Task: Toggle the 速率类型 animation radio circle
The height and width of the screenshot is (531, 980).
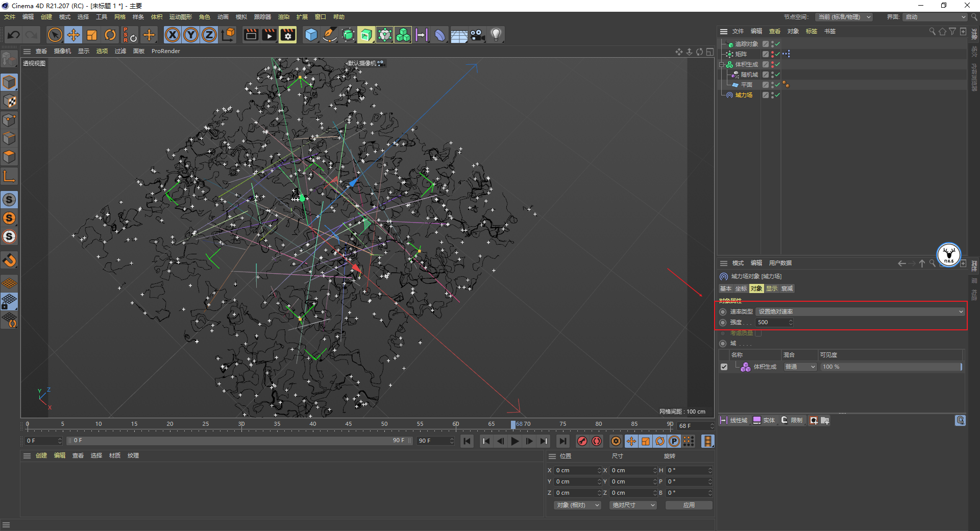Action: coord(723,311)
